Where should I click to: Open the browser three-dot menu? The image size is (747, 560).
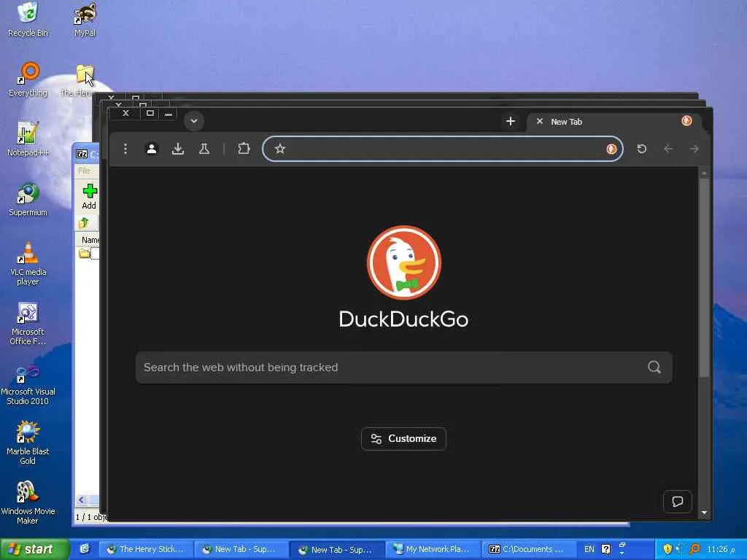click(x=125, y=149)
